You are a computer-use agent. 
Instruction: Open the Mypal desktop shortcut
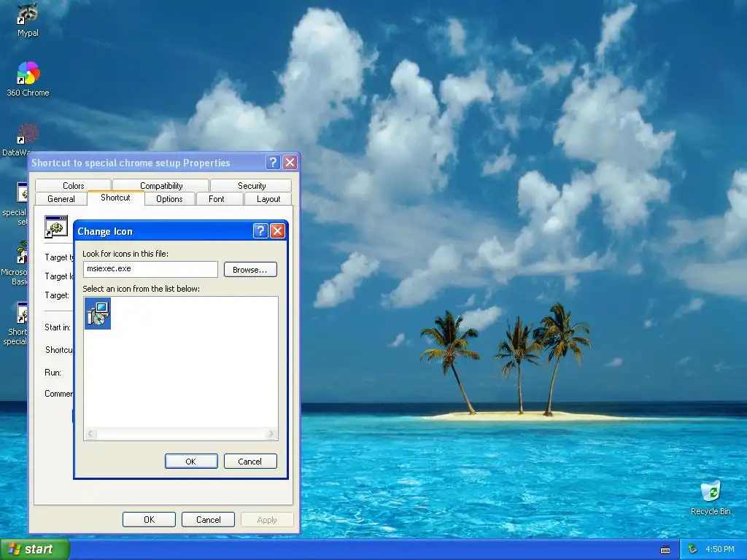pyautogui.click(x=28, y=20)
